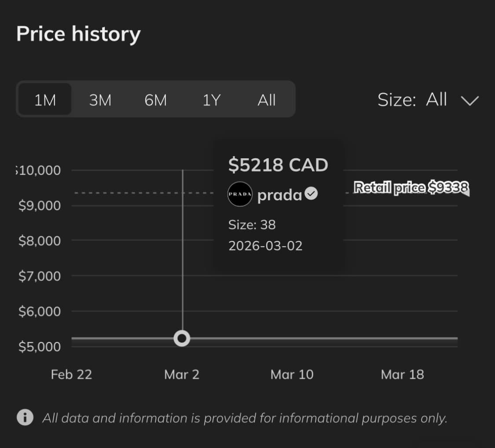Click the 2026-03-02 date in tooltip
Image resolution: width=495 pixels, height=448 pixels.
[x=265, y=245]
